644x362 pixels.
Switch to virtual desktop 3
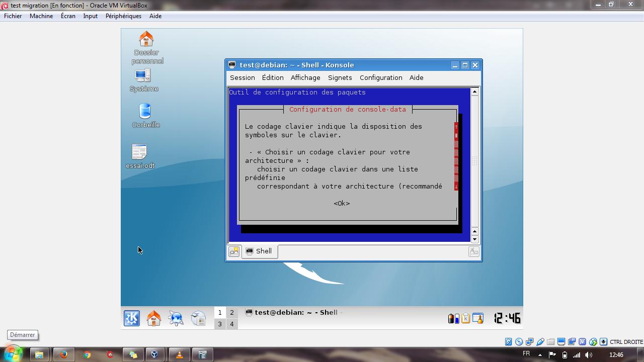coord(220,324)
